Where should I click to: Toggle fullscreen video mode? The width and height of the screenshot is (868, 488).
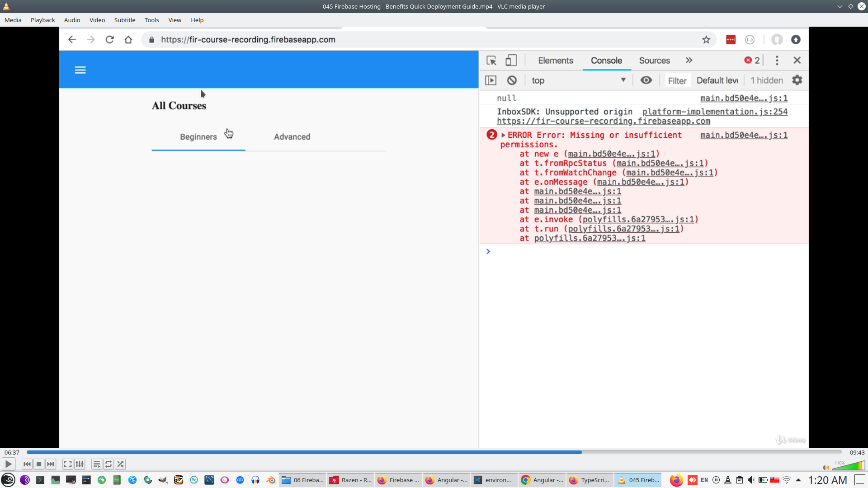[x=67, y=464]
